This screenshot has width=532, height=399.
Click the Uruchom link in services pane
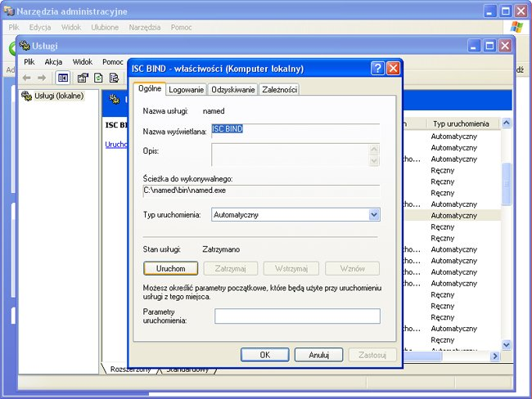click(x=116, y=145)
